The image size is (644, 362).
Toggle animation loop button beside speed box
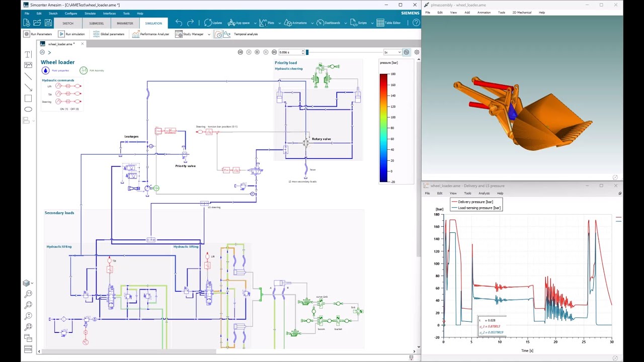(407, 52)
